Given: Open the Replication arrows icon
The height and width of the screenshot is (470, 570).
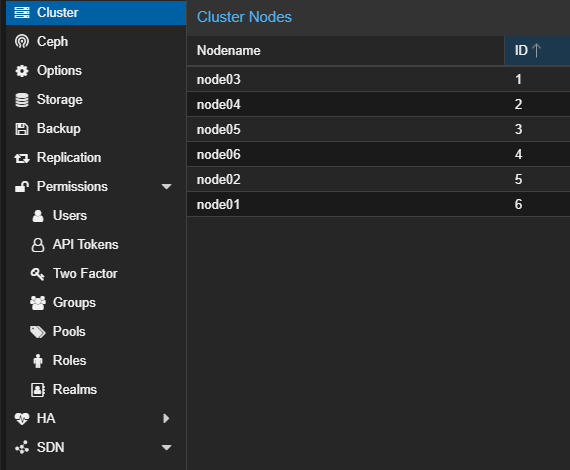Looking at the screenshot, I should point(22,158).
